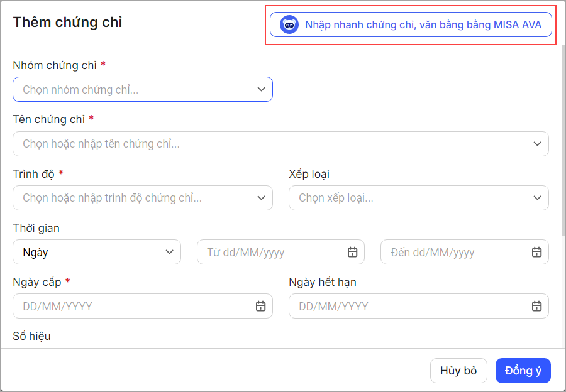Focus the Chọn nhóm chứng chỉ field
This screenshot has height=392, width=566.
tap(132, 89)
